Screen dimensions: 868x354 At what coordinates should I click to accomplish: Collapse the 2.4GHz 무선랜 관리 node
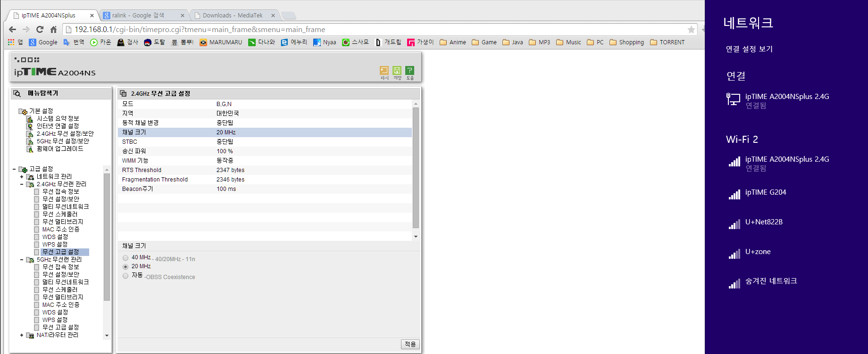[x=22, y=184]
